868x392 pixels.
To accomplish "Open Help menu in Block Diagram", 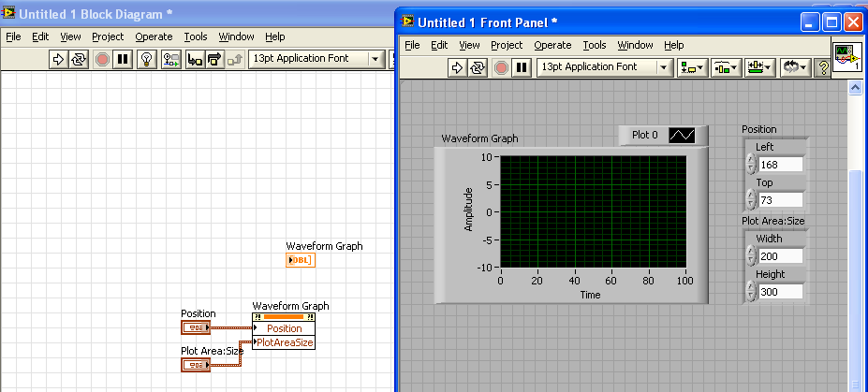I will [x=275, y=36].
